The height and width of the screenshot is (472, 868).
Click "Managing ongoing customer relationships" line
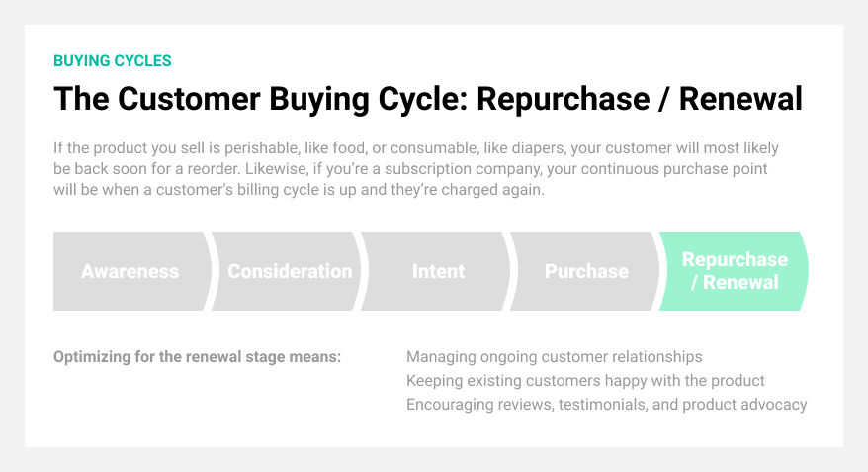click(554, 356)
